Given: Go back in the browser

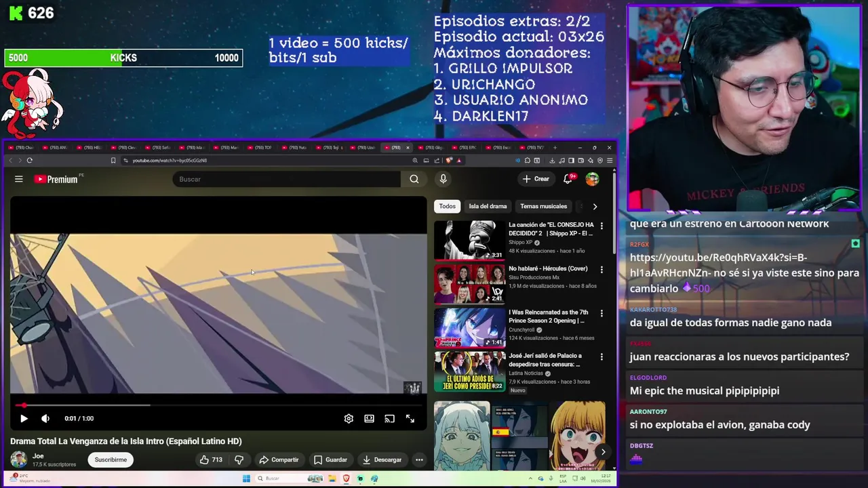Looking at the screenshot, I should (x=10, y=161).
